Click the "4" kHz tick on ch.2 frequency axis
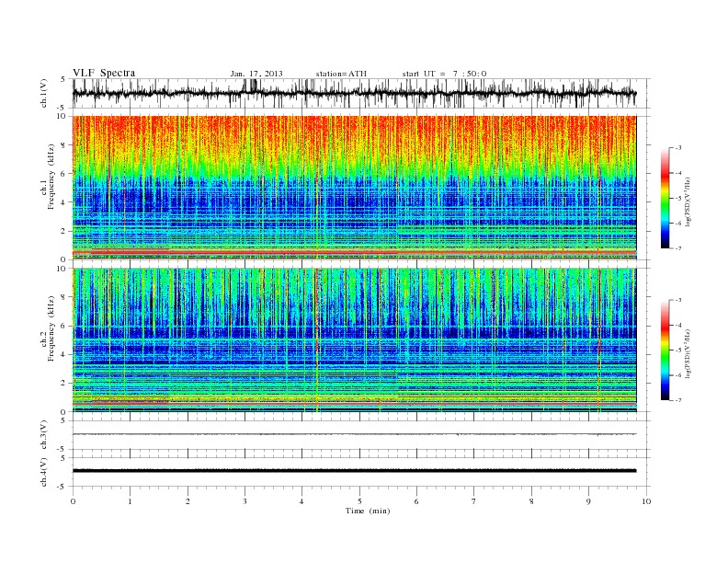 [63, 355]
